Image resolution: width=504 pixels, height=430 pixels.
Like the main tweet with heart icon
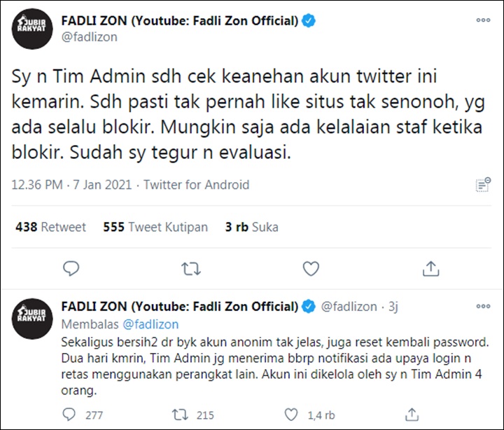pyautogui.click(x=311, y=268)
